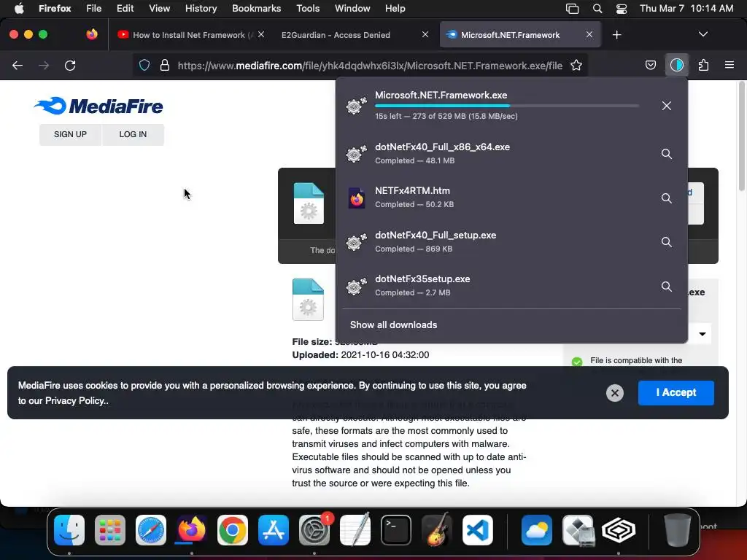Show NETFx4RTM.htm in Finder

click(x=667, y=198)
